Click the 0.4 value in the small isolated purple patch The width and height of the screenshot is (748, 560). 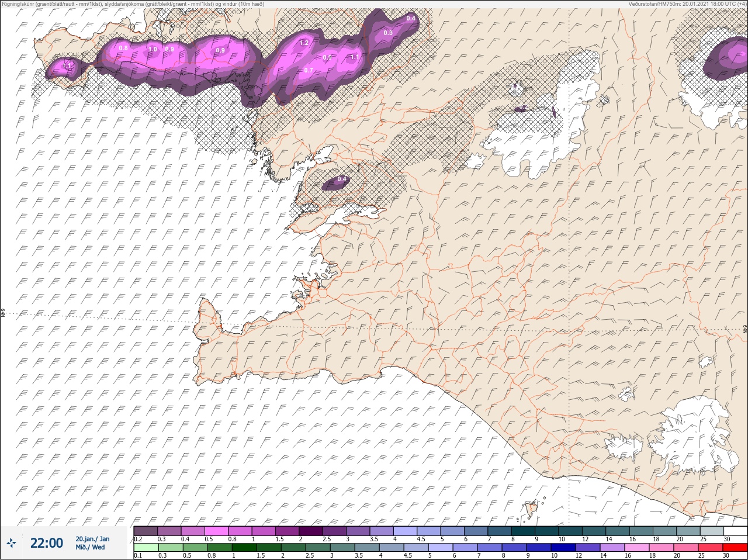tap(342, 179)
